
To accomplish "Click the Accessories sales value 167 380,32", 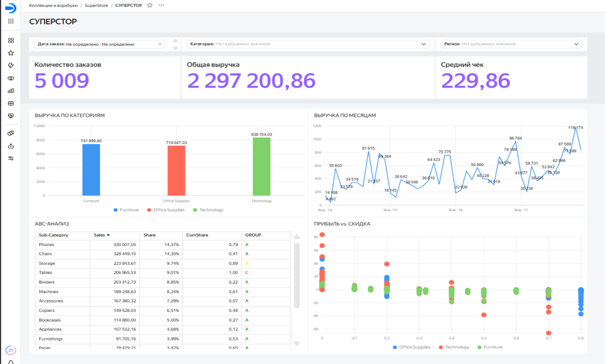I will coord(125,301).
